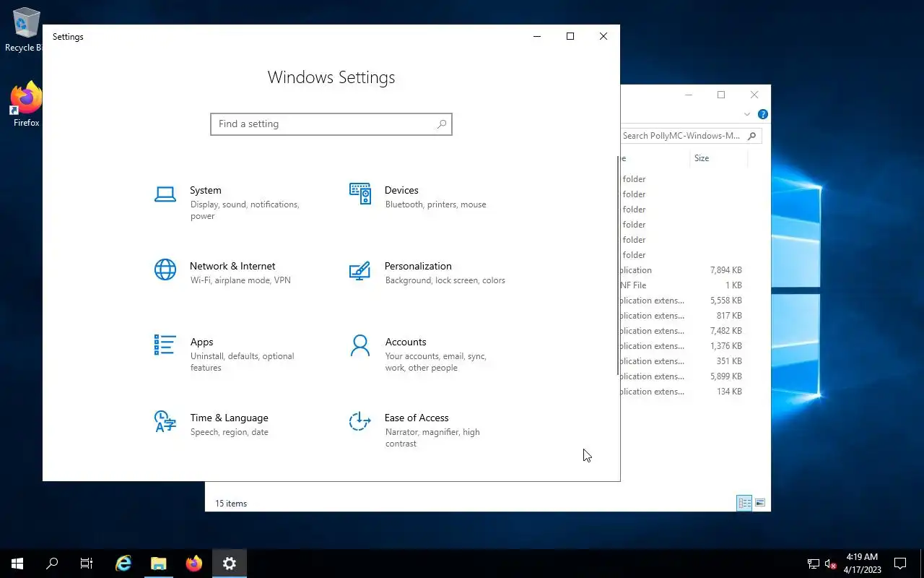This screenshot has width=924, height=578.
Task: Open the System settings title link
Action: 206,190
